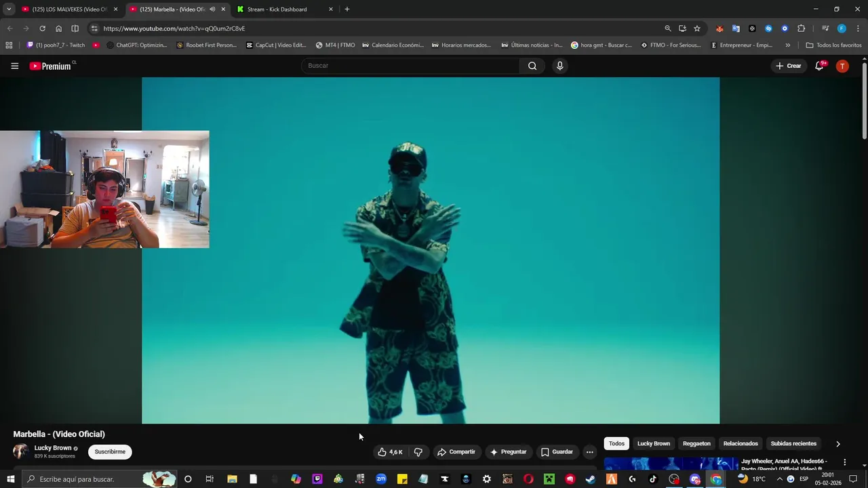The height and width of the screenshot is (488, 868).
Task: Mute the Marbella tab audio
Action: click(x=212, y=9)
